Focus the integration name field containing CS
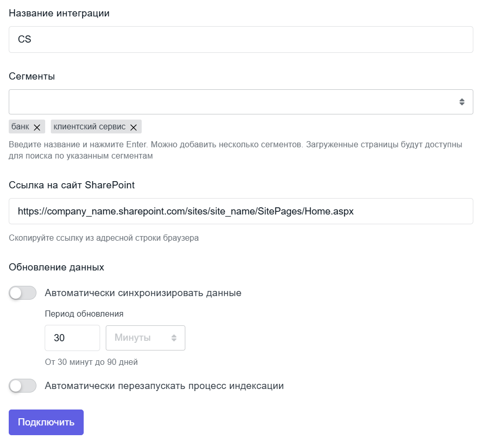The image size is (480, 448). point(241,40)
